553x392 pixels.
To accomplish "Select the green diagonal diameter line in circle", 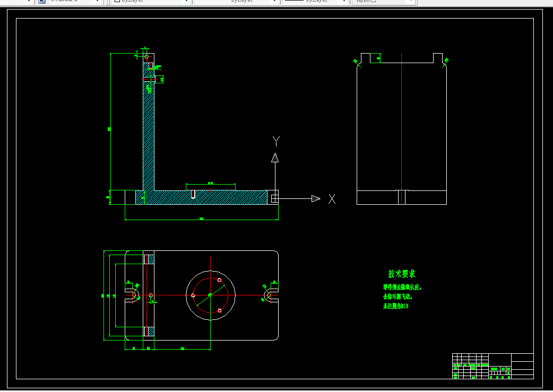I will click(x=211, y=295).
